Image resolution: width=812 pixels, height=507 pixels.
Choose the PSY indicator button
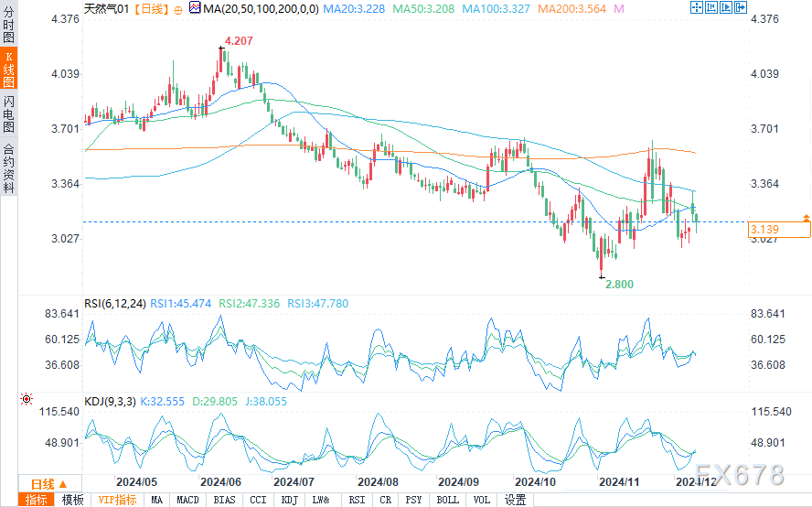click(413, 500)
